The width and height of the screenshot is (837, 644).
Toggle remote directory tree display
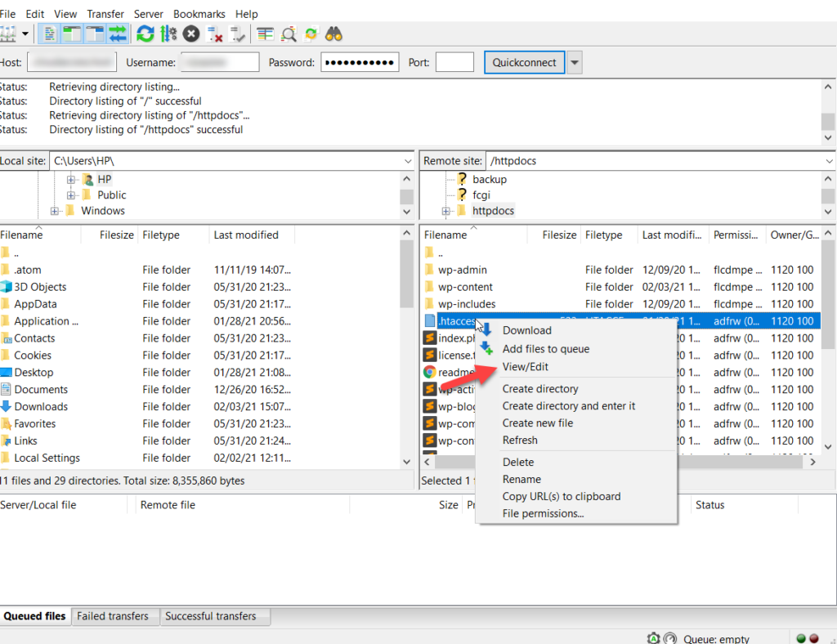pyautogui.click(x=95, y=34)
